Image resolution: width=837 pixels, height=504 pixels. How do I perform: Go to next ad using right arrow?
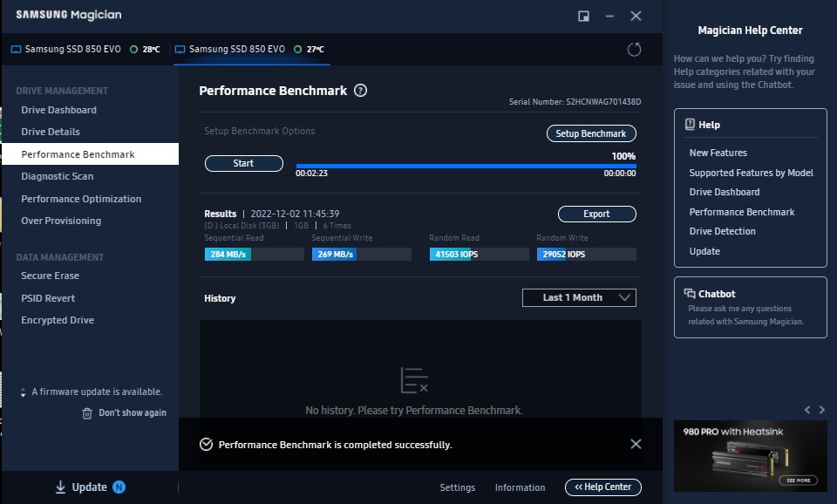(x=820, y=409)
